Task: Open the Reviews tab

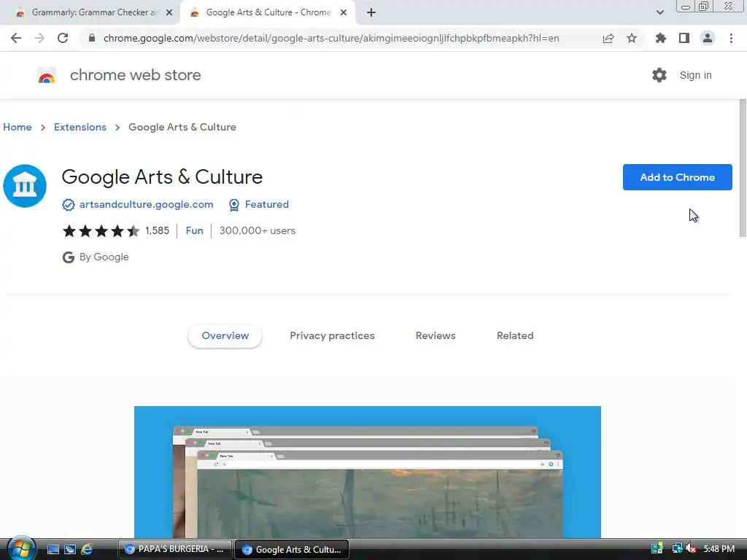Action: coord(436,335)
